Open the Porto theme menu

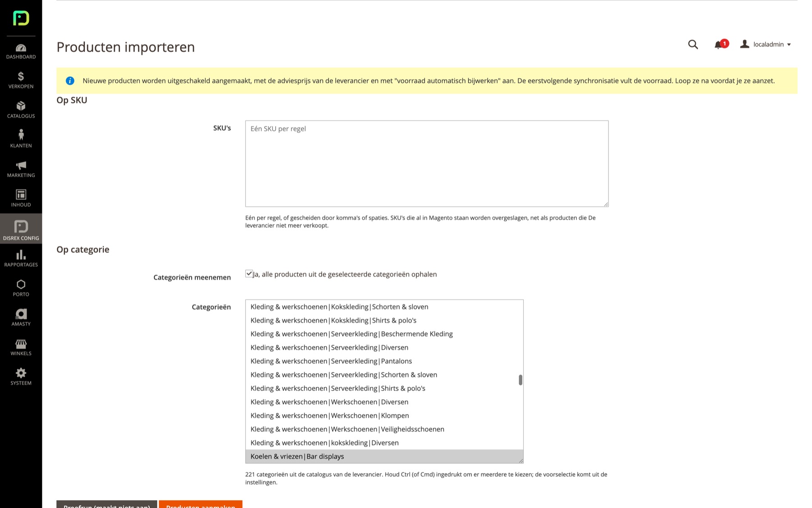coord(21,288)
